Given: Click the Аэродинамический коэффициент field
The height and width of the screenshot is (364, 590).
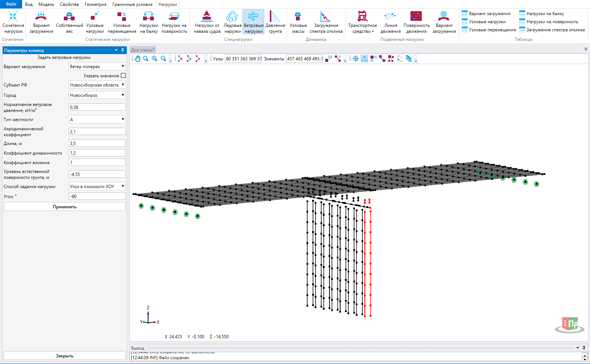Looking at the screenshot, I should 97,131.
